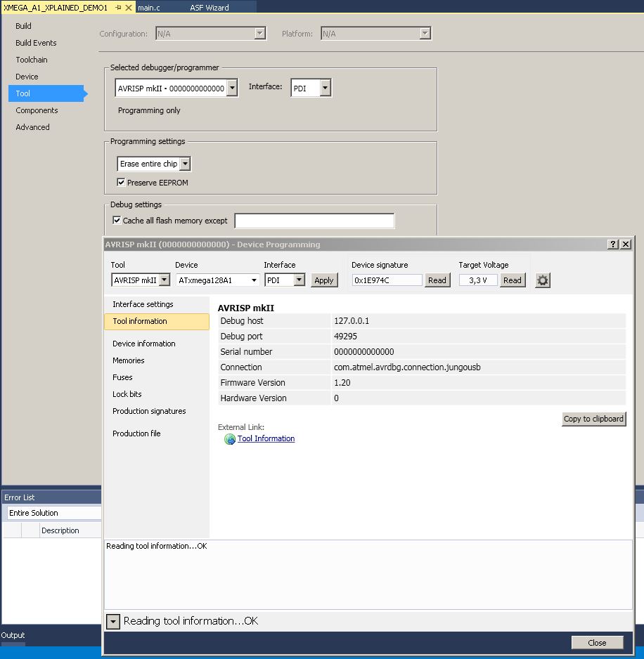Switch to ASF Wizard tab

click(x=209, y=8)
